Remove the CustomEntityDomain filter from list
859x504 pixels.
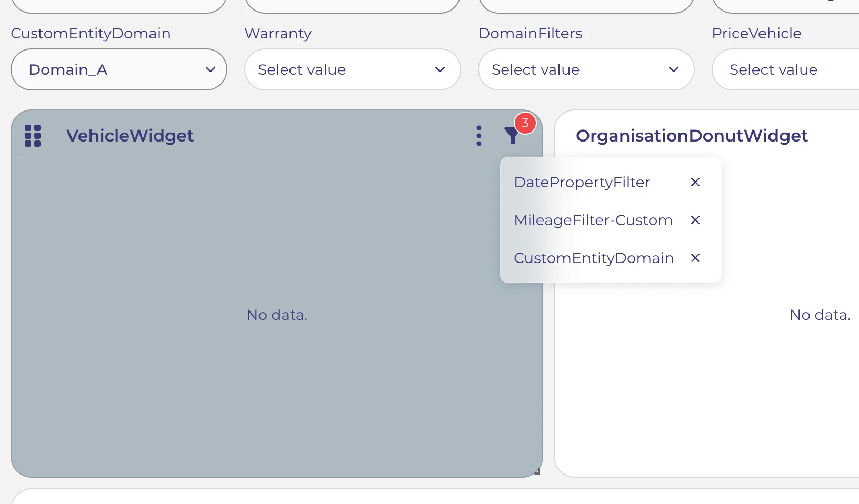(695, 258)
